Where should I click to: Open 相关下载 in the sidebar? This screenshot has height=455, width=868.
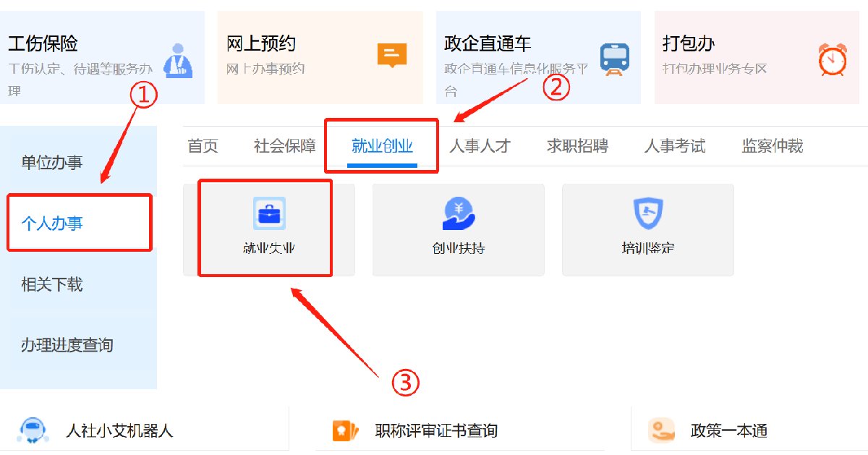coord(52,284)
